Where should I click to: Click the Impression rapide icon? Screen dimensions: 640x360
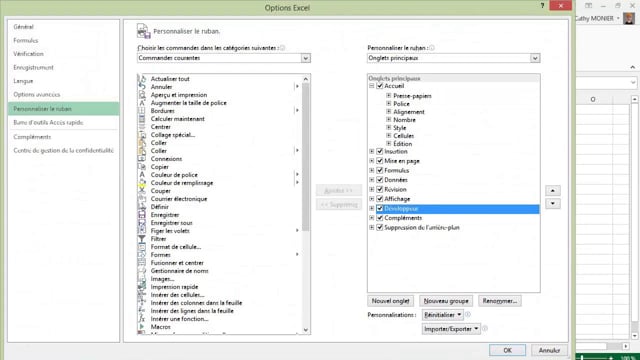tap(142, 287)
